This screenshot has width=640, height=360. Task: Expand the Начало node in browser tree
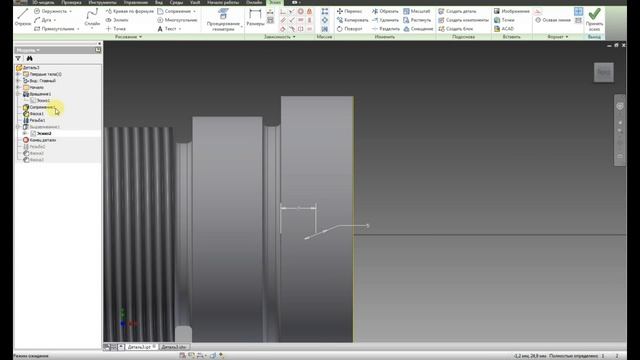point(18,87)
